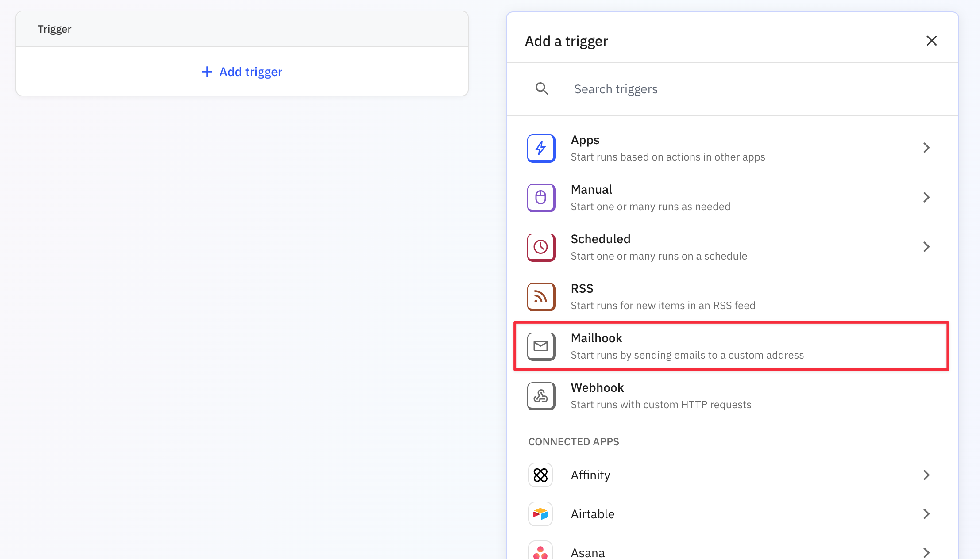Expand the Scheduled trigger chevron
The image size is (980, 559).
pos(926,247)
